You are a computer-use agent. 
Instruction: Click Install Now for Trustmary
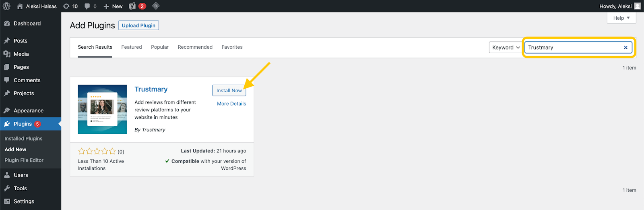click(229, 91)
